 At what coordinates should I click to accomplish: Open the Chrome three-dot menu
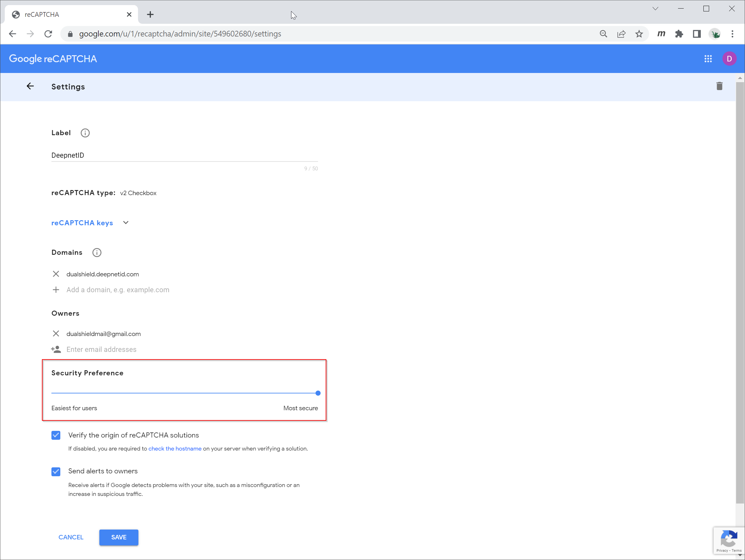click(x=732, y=34)
